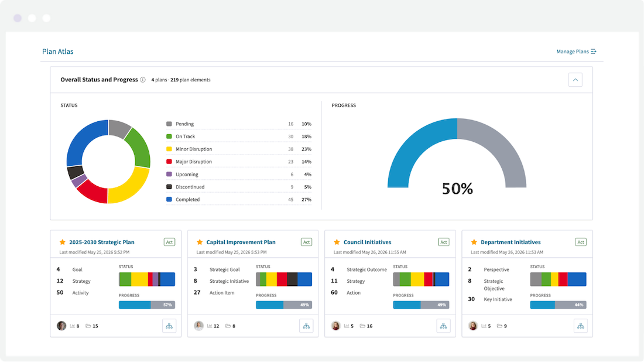The image size is (644, 362).
Task: Click red Major Disruption legend swatch
Action: (x=169, y=162)
